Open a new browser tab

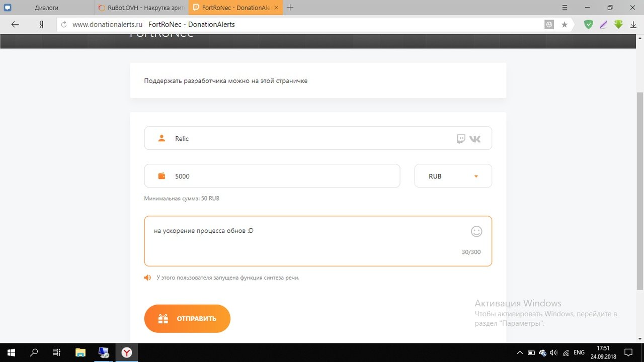point(290,8)
